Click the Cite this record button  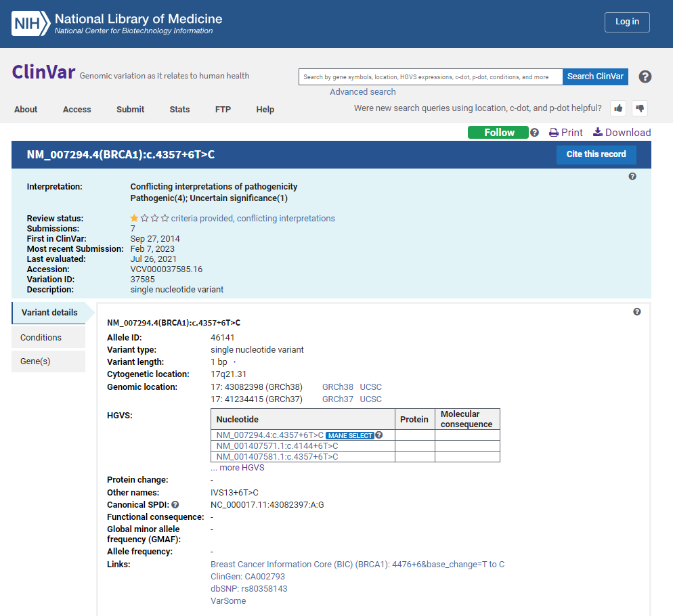(x=596, y=154)
